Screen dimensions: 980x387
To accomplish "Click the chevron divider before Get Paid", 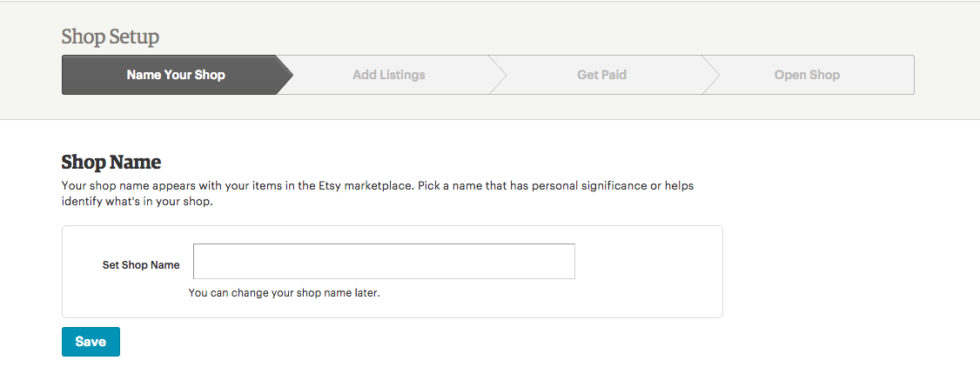I will click(498, 75).
